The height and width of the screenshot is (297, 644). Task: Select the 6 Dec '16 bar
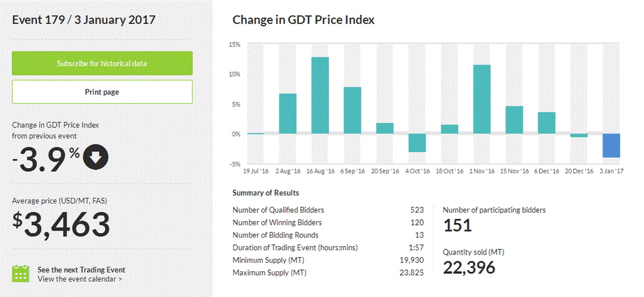(546, 123)
